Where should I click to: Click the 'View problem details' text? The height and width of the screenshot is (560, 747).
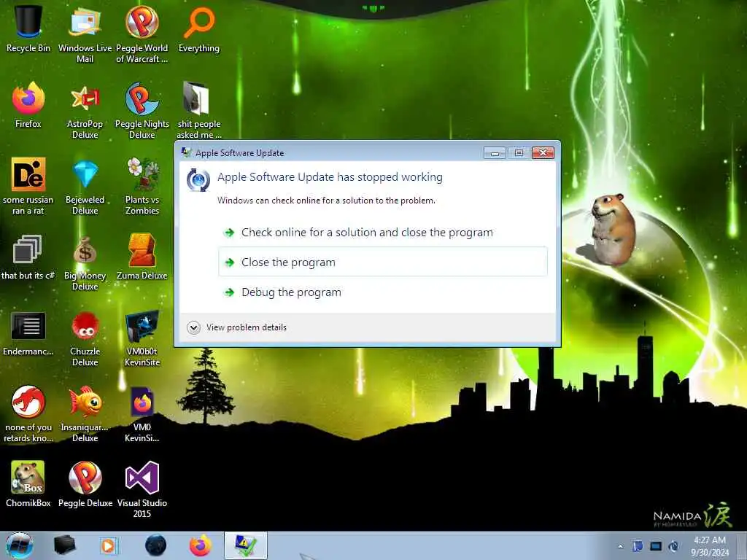(x=247, y=327)
